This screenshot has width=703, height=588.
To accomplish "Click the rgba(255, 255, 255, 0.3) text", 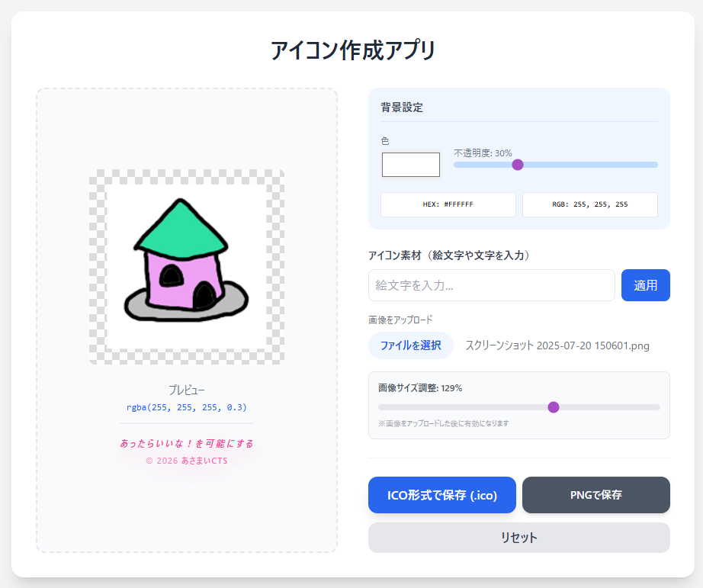I will [186, 407].
